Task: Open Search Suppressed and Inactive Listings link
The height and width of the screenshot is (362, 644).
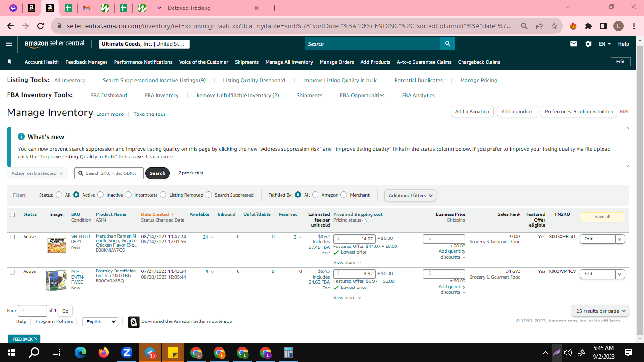Action: coord(154,80)
